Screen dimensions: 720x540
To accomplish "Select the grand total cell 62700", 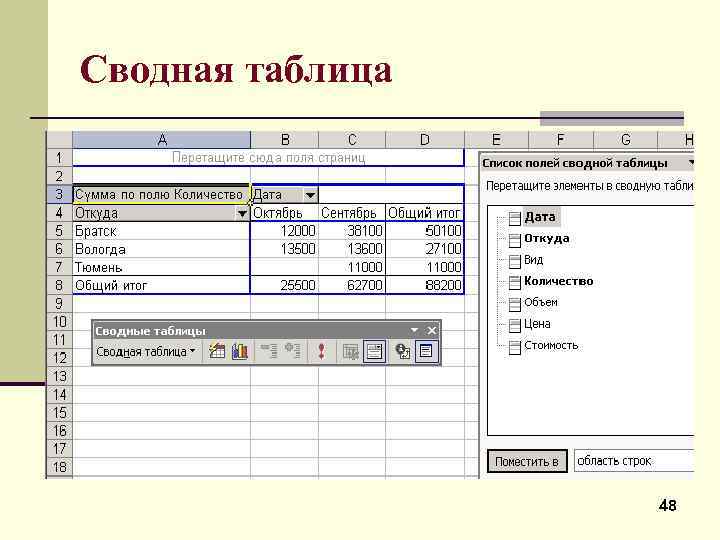I will [352, 286].
